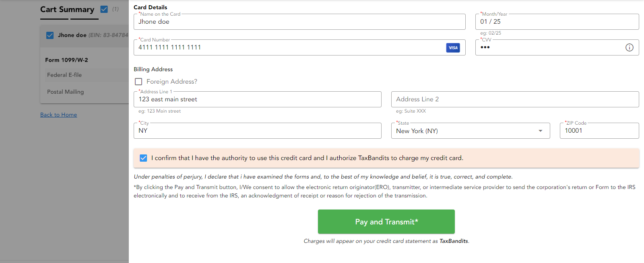Click the Address Line 2 field
The height and width of the screenshot is (263, 644).
[x=515, y=99]
